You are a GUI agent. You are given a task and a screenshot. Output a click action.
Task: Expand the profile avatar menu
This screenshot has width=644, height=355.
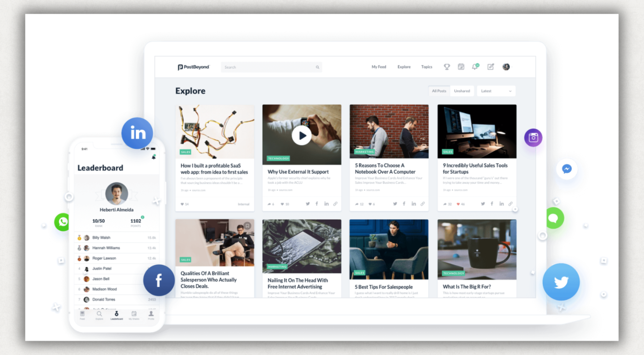tap(506, 67)
